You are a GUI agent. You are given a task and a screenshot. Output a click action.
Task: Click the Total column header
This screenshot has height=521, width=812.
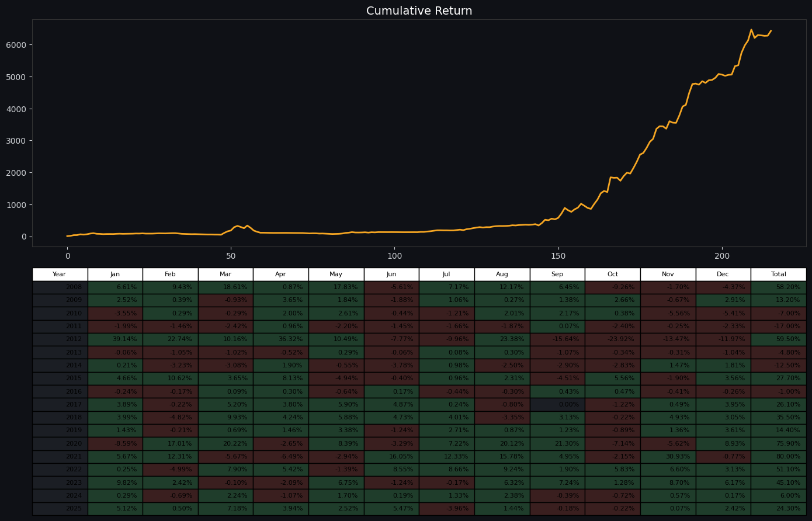778,274
